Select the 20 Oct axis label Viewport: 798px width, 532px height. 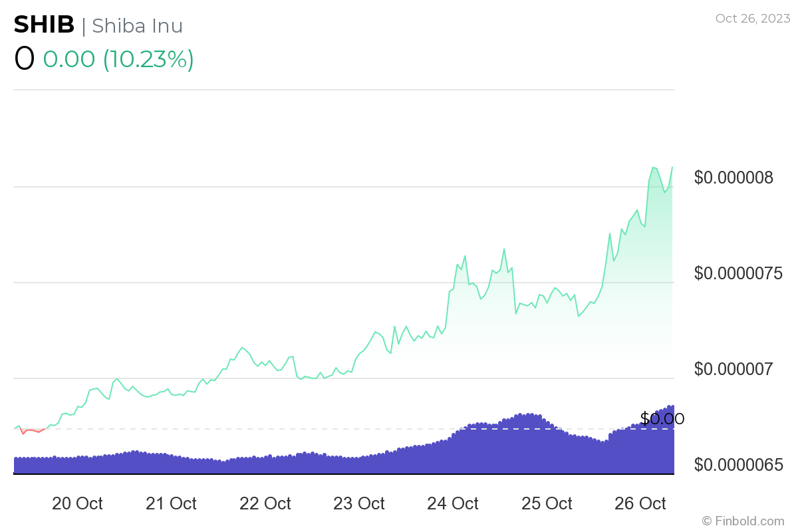[x=77, y=504]
